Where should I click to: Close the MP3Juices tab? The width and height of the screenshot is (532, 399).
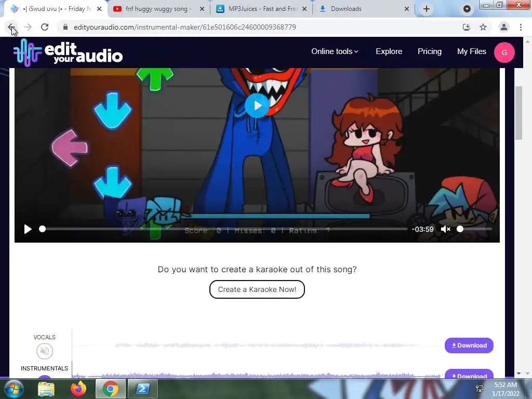tap(304, 9)
